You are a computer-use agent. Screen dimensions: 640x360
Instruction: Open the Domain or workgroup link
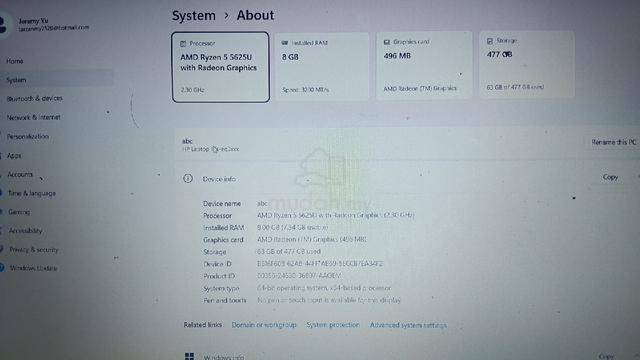coord(264,325)
